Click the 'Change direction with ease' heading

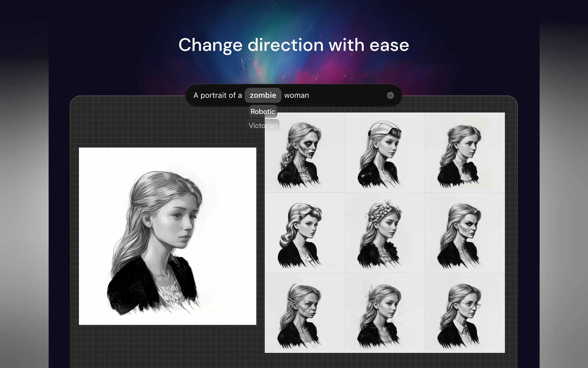[294, 45]
